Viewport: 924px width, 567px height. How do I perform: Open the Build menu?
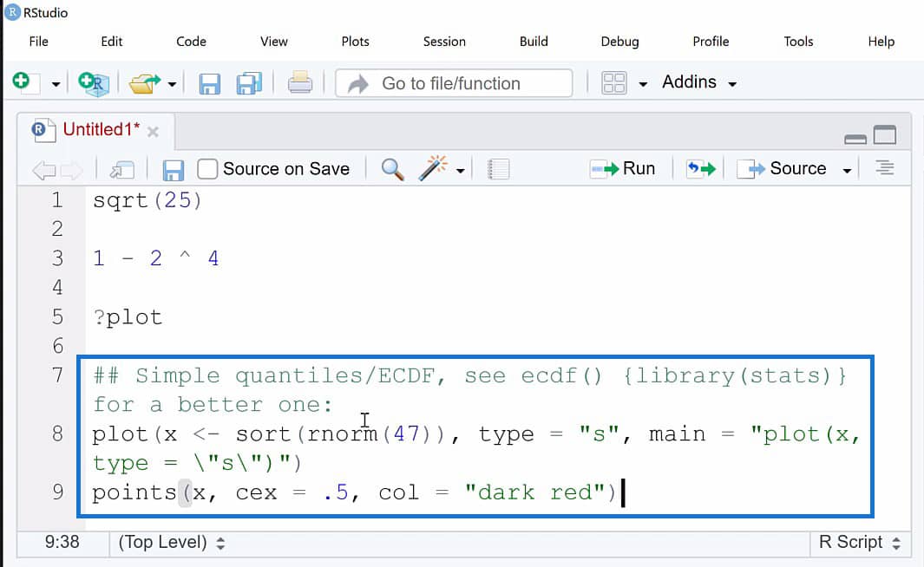[x=534, y=42]
